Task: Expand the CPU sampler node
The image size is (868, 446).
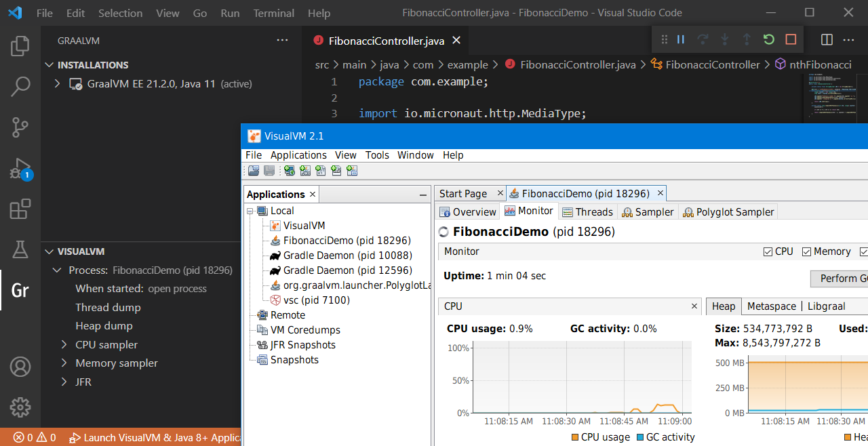Action: (x=65, y=344)
